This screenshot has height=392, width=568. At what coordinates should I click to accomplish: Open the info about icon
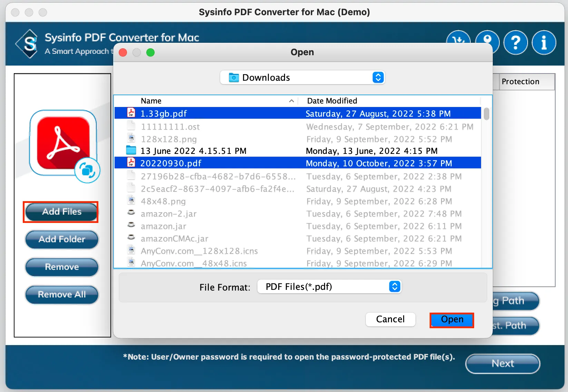tap(544, 42)
